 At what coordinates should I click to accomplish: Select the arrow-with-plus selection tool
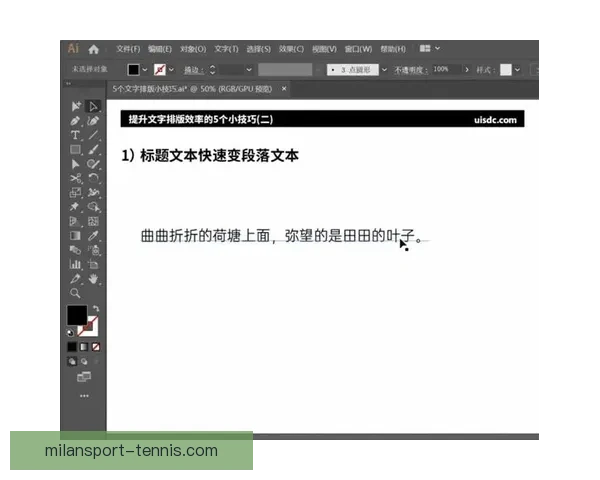click(x=76, y=106)
